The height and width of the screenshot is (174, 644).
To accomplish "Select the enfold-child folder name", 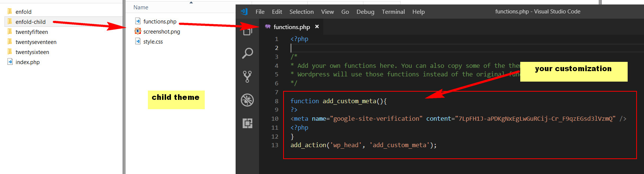I will pos(30,22).
